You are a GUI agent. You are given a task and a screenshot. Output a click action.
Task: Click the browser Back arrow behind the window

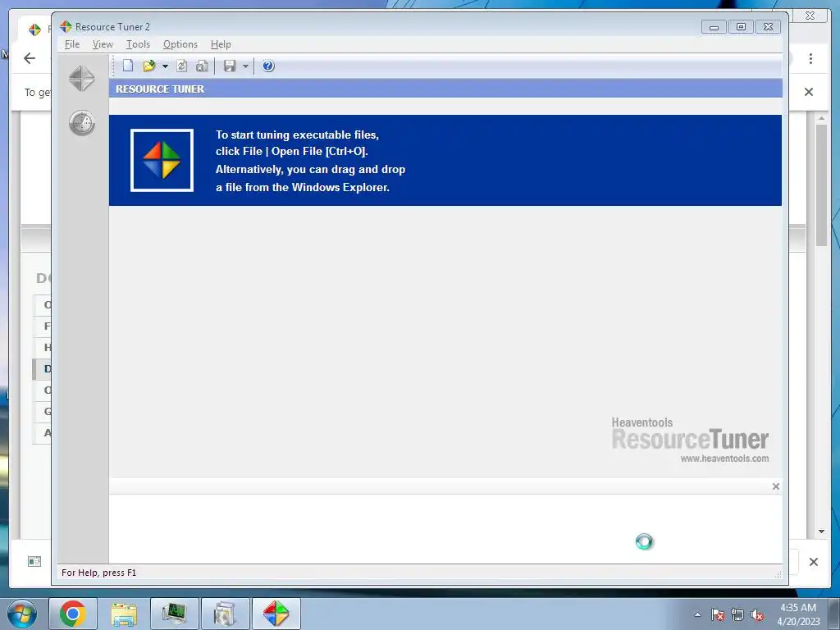click(x=30, y=58)
